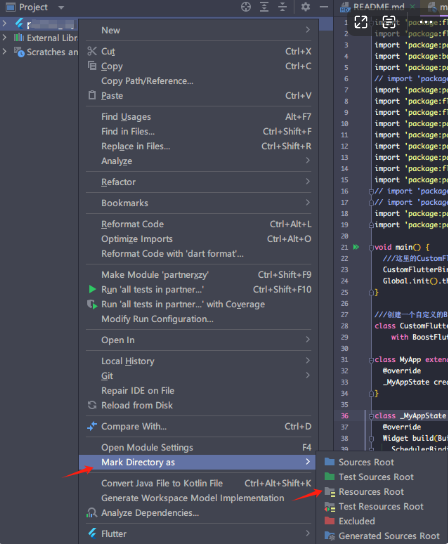Click the Select Opened File locate icon
Screen dimensions: 448x544
click(x=246, y=7)
